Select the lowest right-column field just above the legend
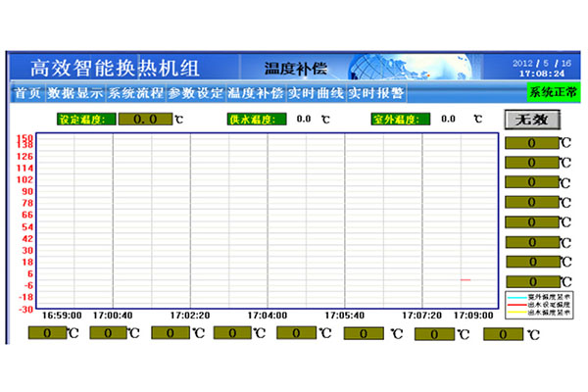 click(x=533, y=281)
